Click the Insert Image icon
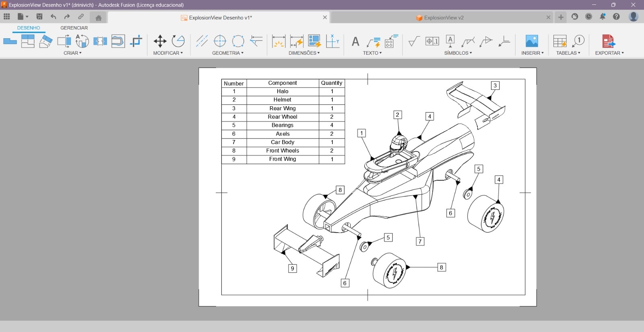This screenshot has height=332, width=644. tap(532, 41)
